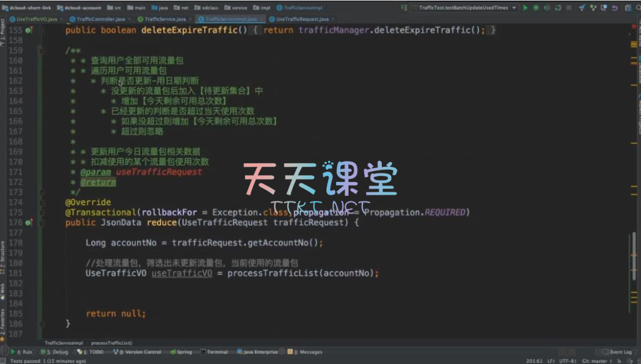Image resolution: width=641 pixels, height=364 pixels.
Task: Toggle the Terminal tool window
Action: [215, 352]
